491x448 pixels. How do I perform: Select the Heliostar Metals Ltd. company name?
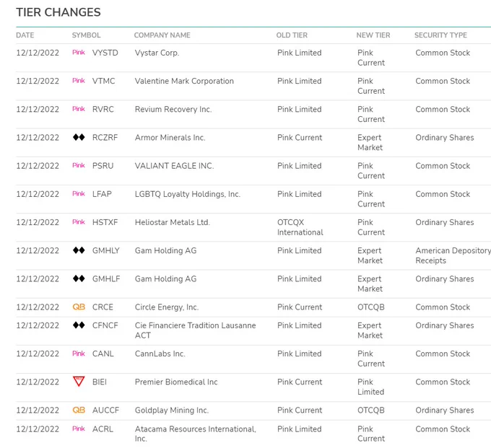(173, 222)
